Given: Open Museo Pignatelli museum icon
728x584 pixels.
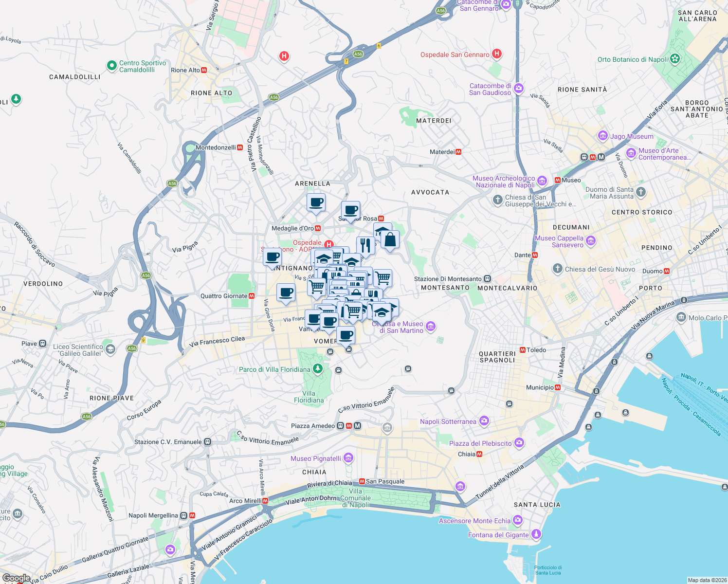Looking at the screenshot, I should coord(348,458).
